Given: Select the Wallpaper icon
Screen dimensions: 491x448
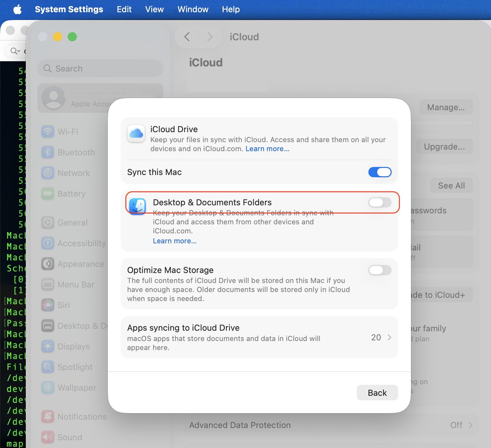Looking at the screenshot, I should (48, 387).
